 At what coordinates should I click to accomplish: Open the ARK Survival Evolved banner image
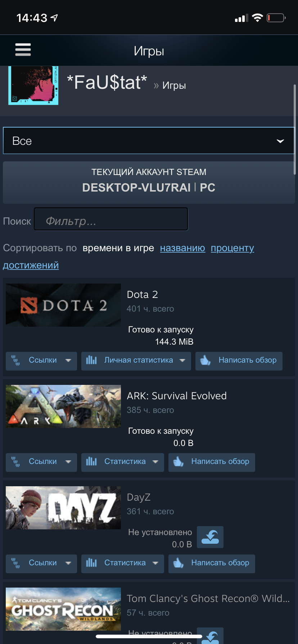(x=63, y=406)
